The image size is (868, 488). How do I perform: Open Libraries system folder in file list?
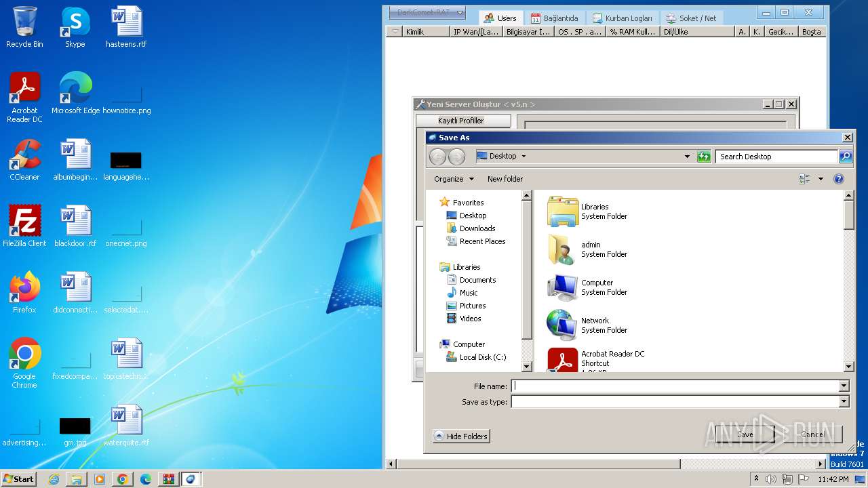pyautogui.click(x=589, y=211)
